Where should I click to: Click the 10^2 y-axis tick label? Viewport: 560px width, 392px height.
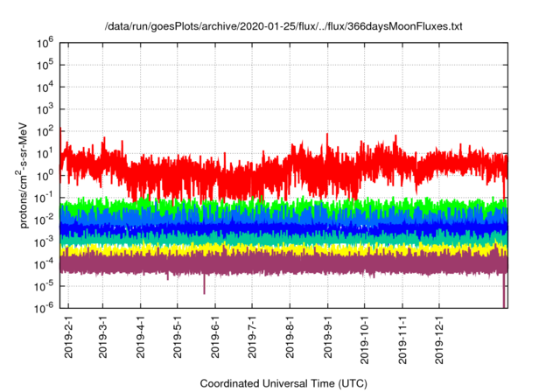coord(45,131)
